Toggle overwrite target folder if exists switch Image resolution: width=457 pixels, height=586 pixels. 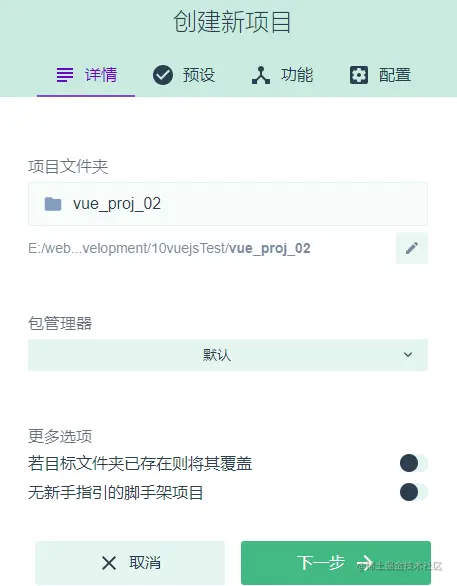pos(414,463)
